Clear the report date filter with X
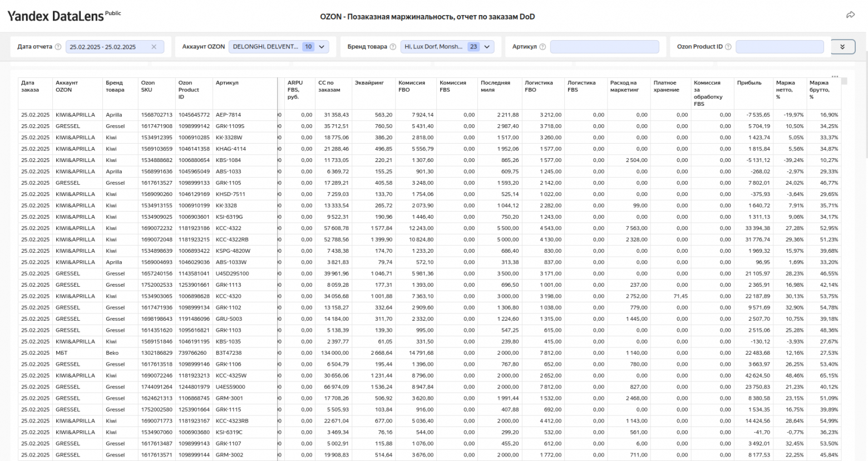The height and width of the screenshot is (461, 868). 154,47
